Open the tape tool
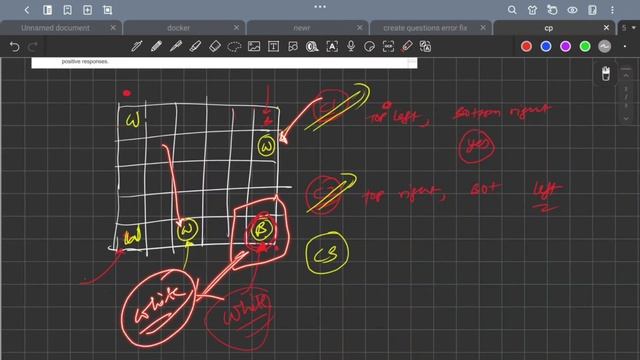This screenshot has width=640, height=360. (312, 47)
